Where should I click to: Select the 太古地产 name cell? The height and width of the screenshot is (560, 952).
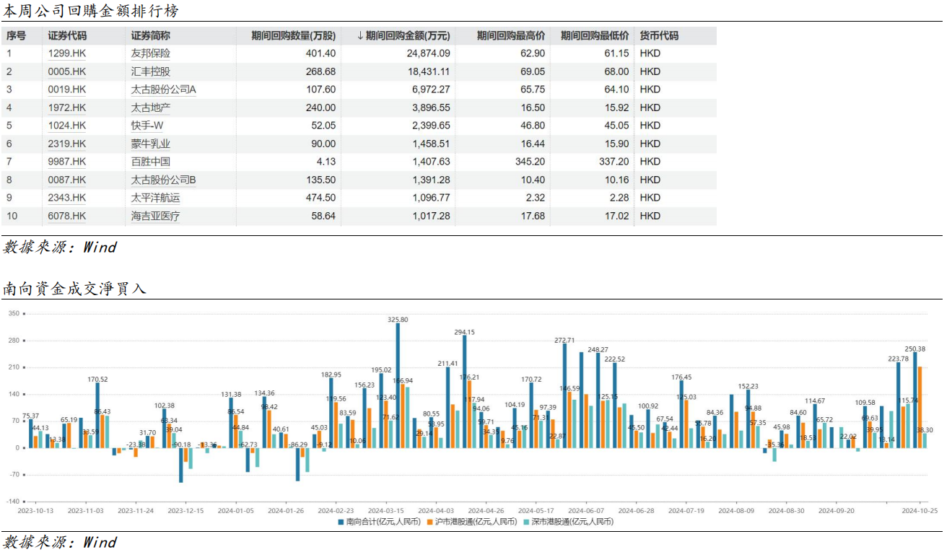pyautogui.click(x=151, y=108)
